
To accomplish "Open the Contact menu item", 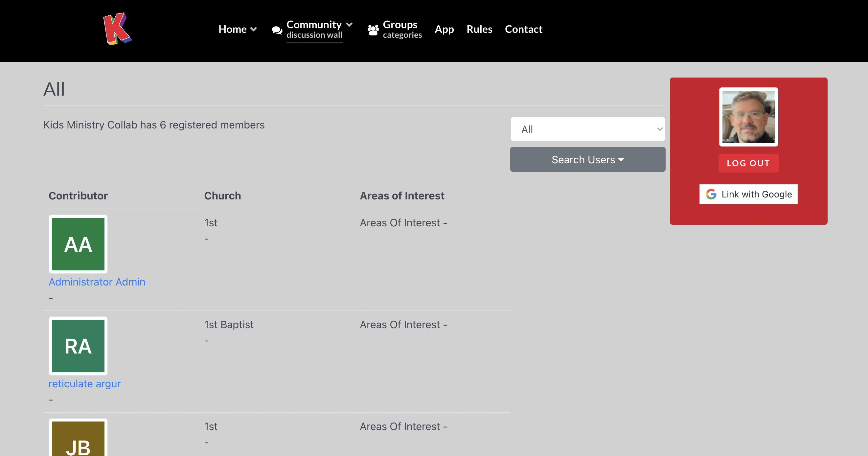I will pos(523,29).
